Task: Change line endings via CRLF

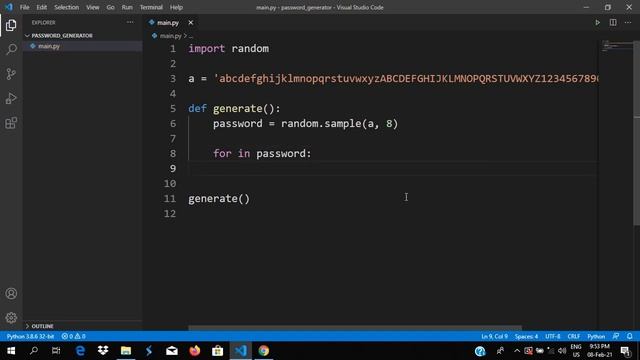Action: (x=573, y=336)
